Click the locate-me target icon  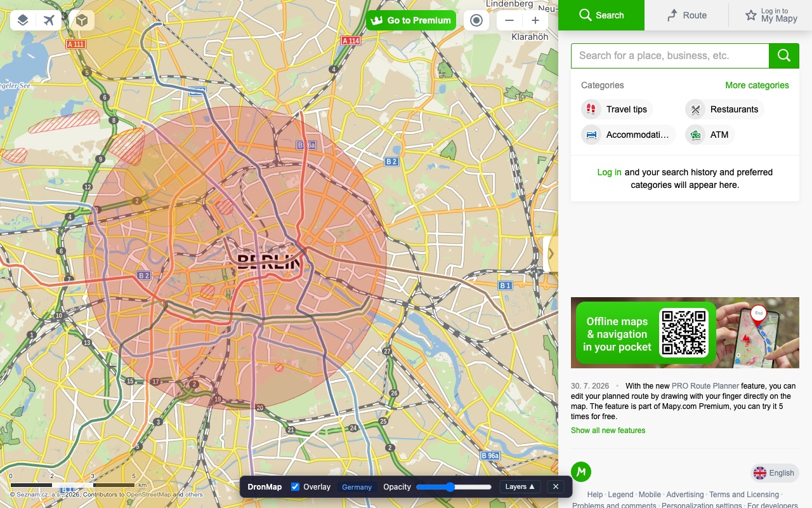476,20
